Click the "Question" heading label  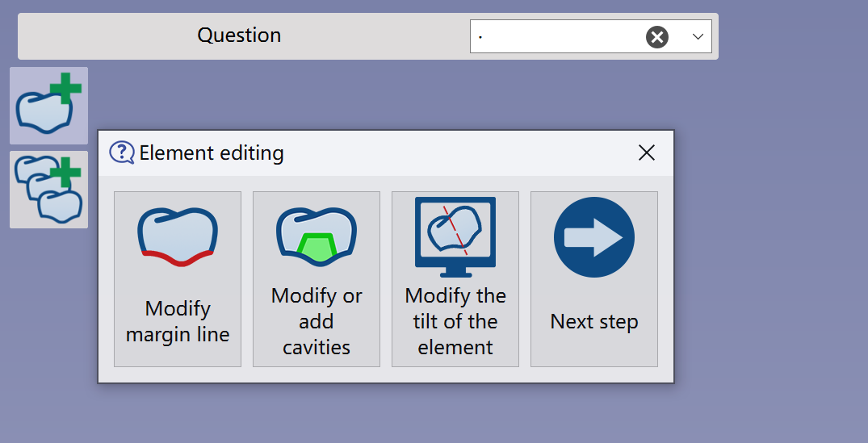click(x=239, y=36)
